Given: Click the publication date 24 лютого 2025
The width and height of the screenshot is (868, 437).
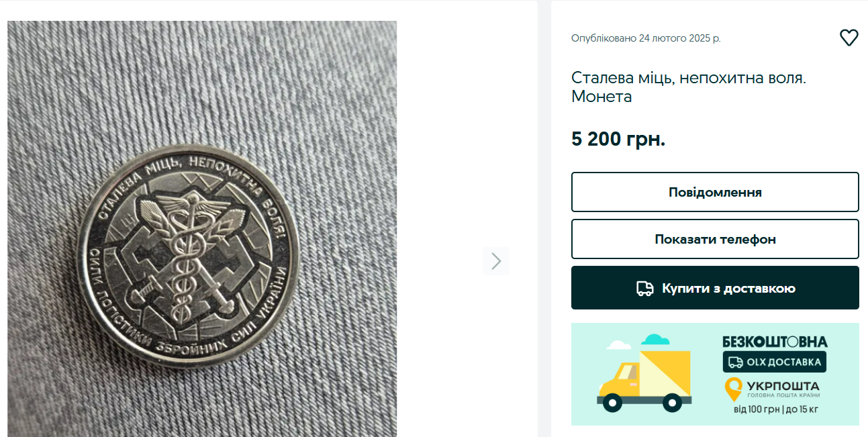Looking at the screenshot, I should pyautogui.click(x=644, y=38).
